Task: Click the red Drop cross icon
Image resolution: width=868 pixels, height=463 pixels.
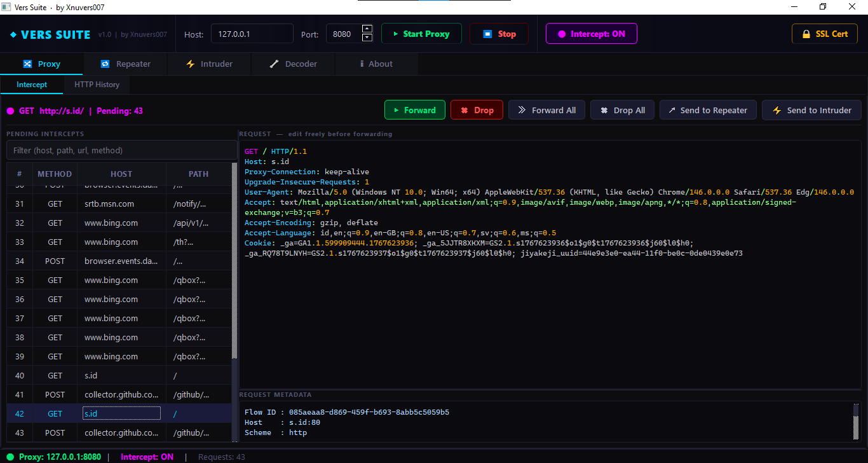Action: click(464, 109)
